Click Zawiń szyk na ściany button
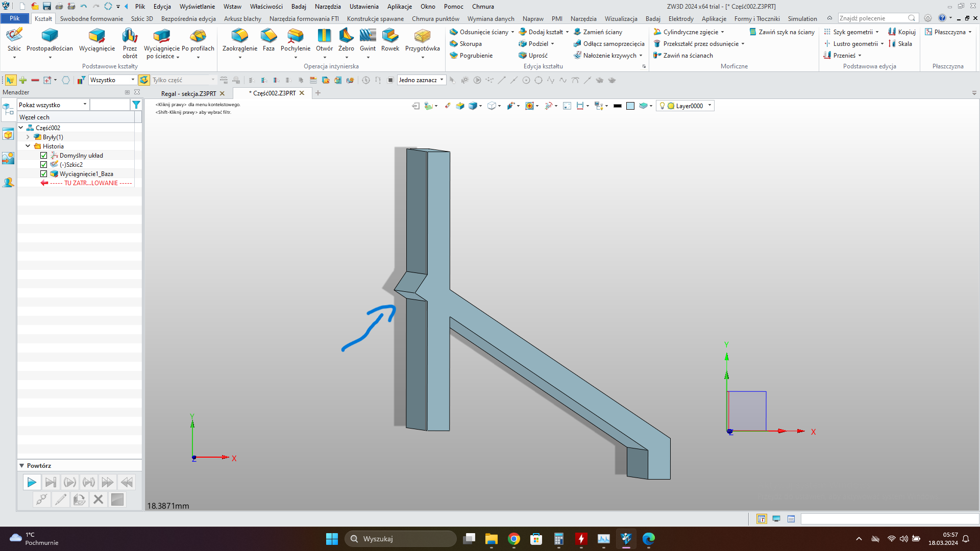This screenshot has width=980, height=551. (x=781, y=32)
